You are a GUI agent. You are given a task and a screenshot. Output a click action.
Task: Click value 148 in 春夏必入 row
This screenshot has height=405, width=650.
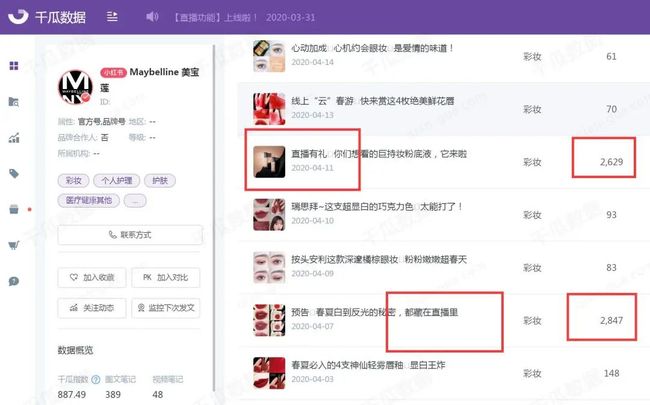click(611, 373)
